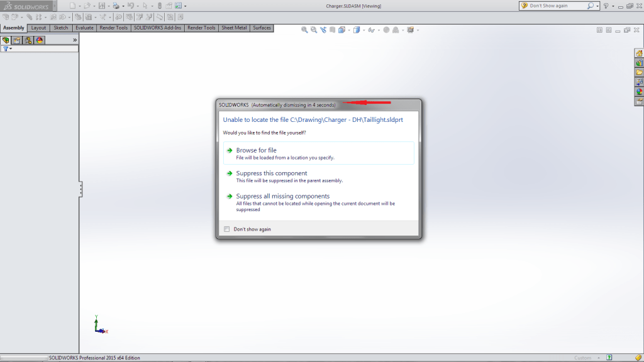The width and height of the screenshot is (644, 362).
Task: Open the search command dropdown arrow
Action: click(597, 5)
